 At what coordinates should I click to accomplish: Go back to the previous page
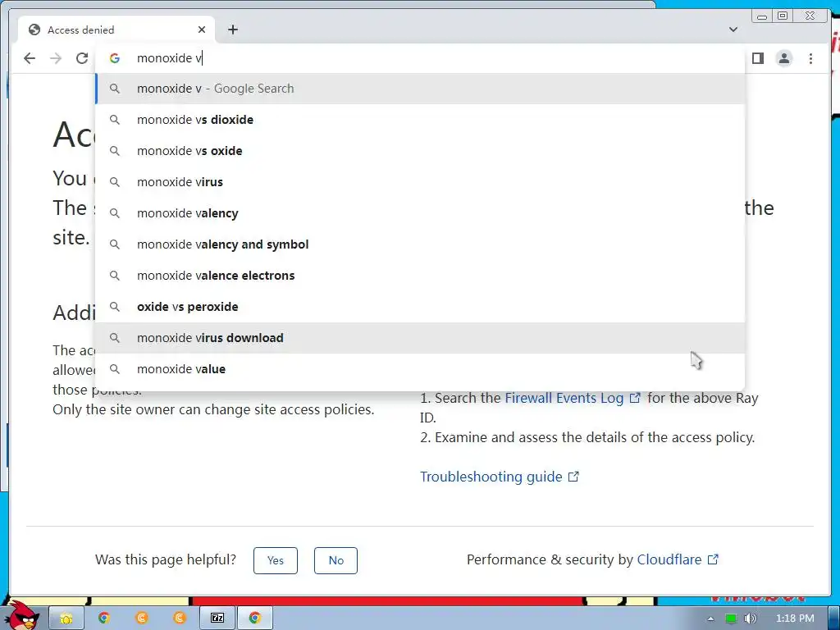pyautogui.click(x=30, y=58)
